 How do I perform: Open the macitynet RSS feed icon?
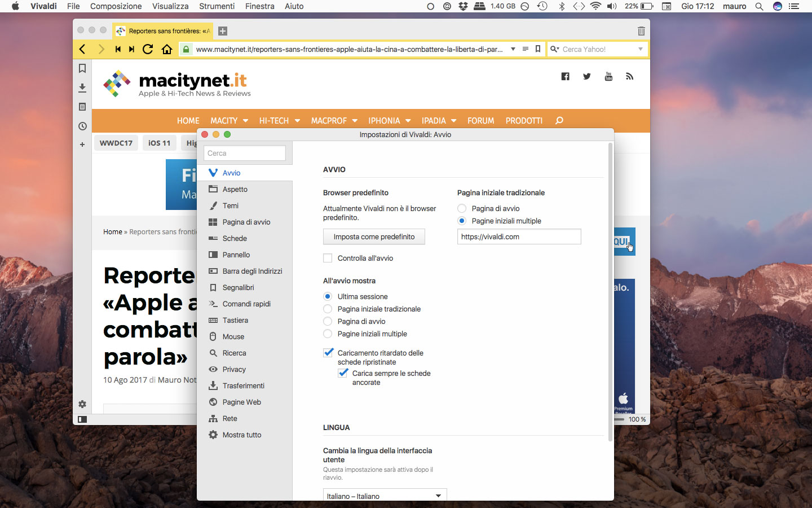pos(630,76)
